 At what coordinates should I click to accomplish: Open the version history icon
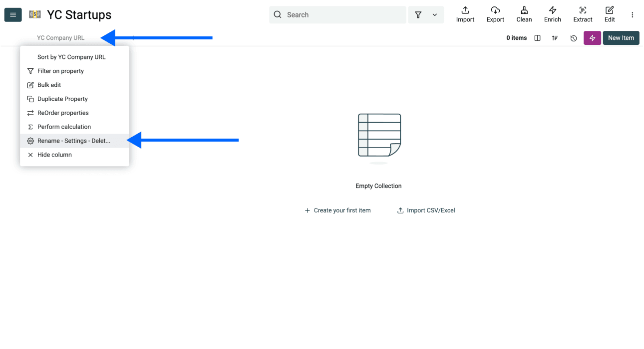point(573,38)
